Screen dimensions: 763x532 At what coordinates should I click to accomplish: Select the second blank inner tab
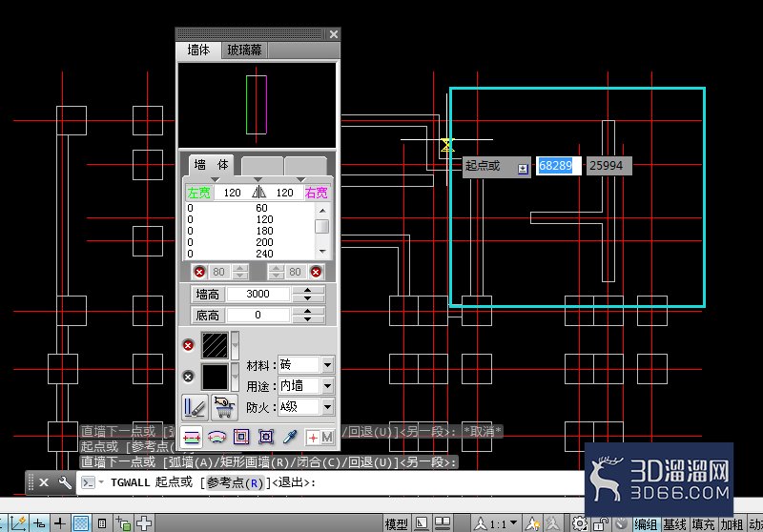coord(262,166)
